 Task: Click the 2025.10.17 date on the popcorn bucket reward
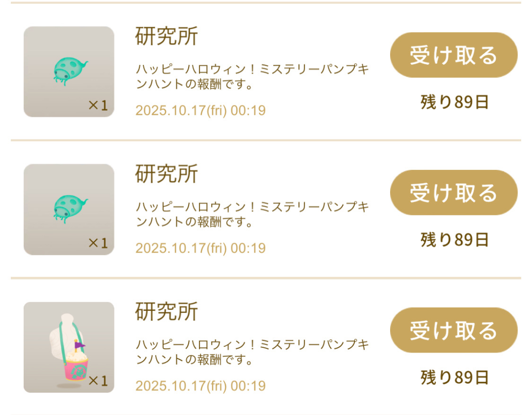201,386
